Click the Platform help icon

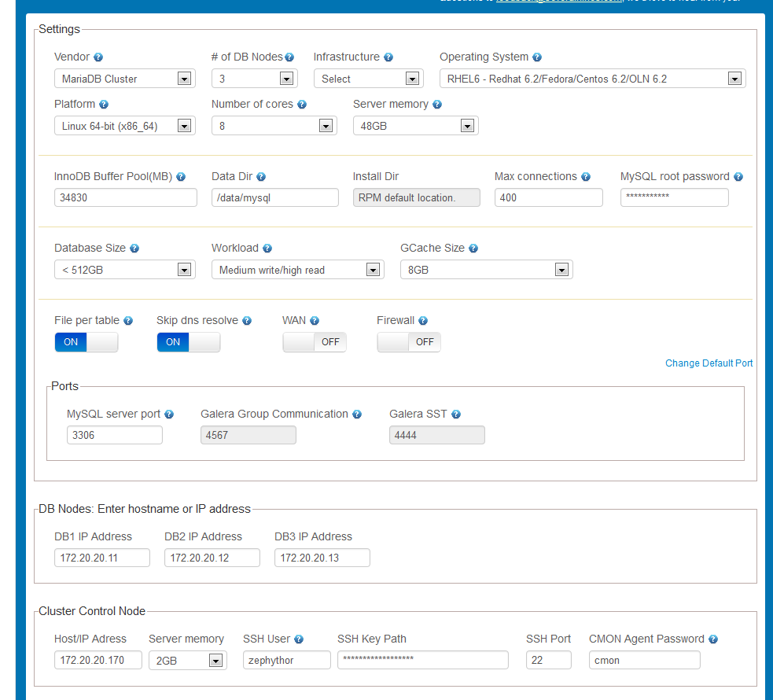[x=104, y=105]
